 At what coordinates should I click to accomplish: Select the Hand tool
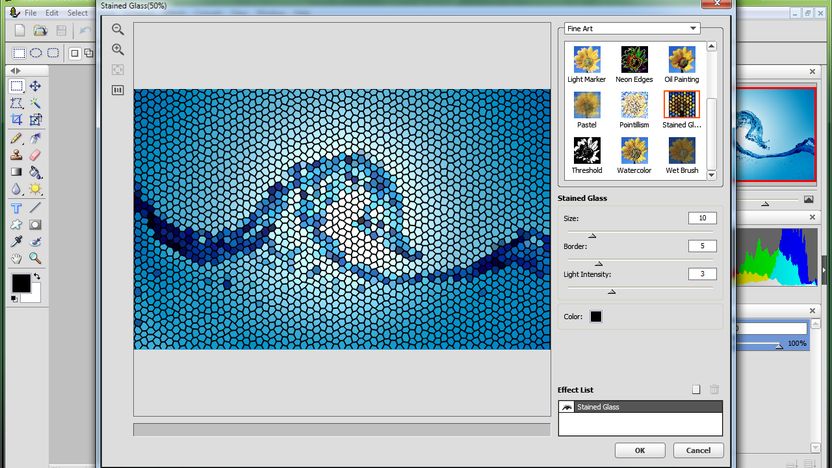coord(16,258)
